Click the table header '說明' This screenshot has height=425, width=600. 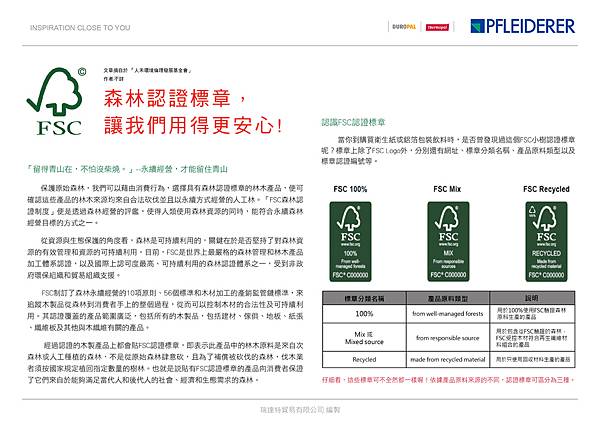point(532,298)
